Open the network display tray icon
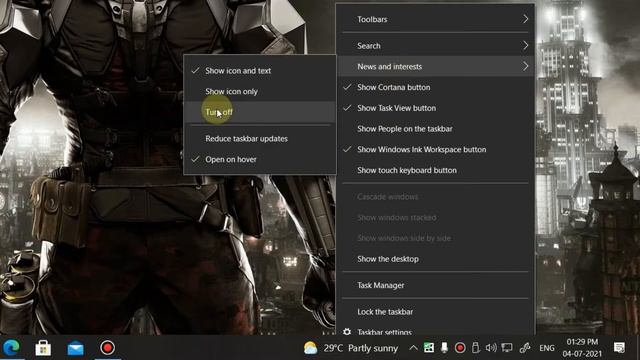The image size is (640, 360). tap(507, 348)
